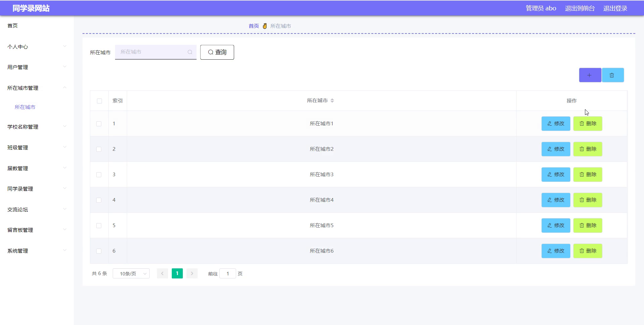Click the 首页 breadcrumb link
The height and width of the screenshot is (325, 644).
click(x=254, y=26)
